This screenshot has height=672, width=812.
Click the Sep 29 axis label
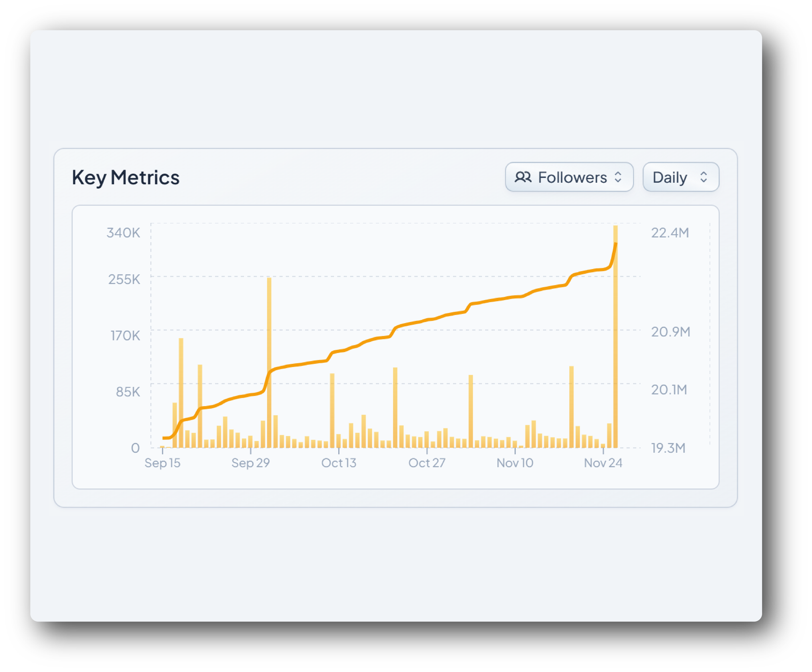(251, 463)
